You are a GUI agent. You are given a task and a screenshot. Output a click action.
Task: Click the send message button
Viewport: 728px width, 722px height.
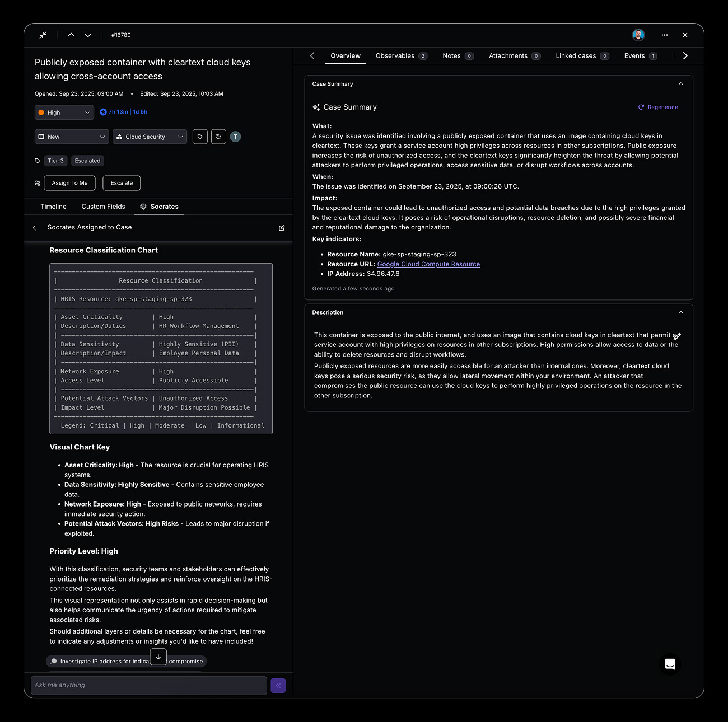278,685
